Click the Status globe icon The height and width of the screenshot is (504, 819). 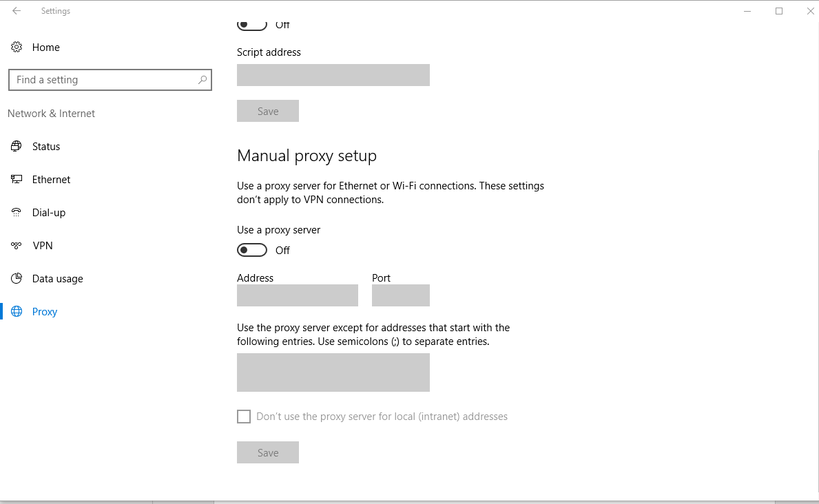click(x=17, y=146)
